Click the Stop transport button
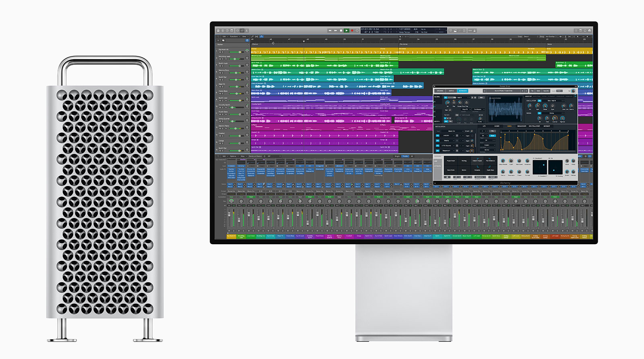Screen dimensions: 644x359 pos(341,31)
